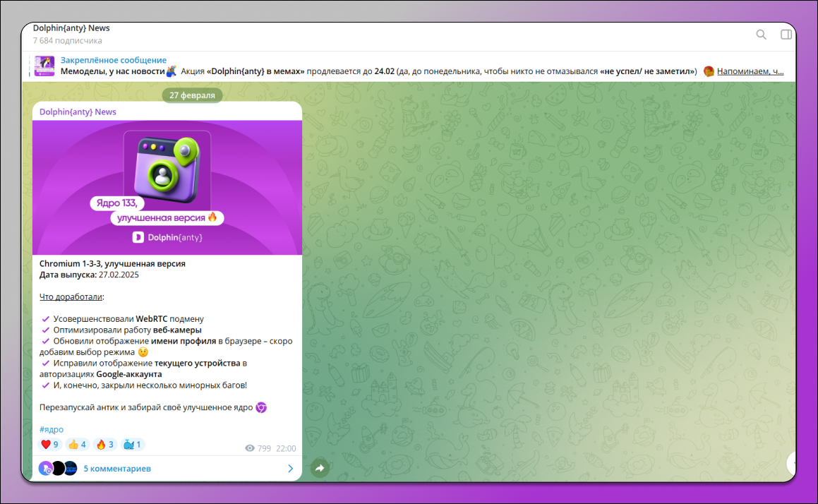The width and height of the screenshot is (818, 504).
Task: Click the round share forward arrow button
Action: 320,468
